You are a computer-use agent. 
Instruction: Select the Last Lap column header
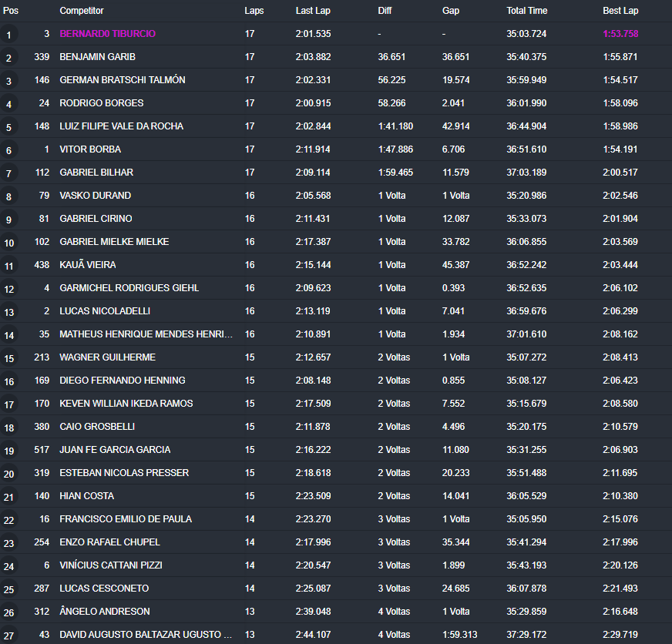coord(313,11)
